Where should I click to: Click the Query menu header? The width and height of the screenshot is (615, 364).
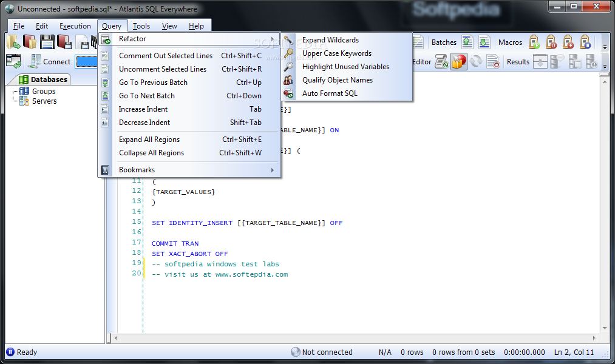pyautogui.click(x=112, y=26)
